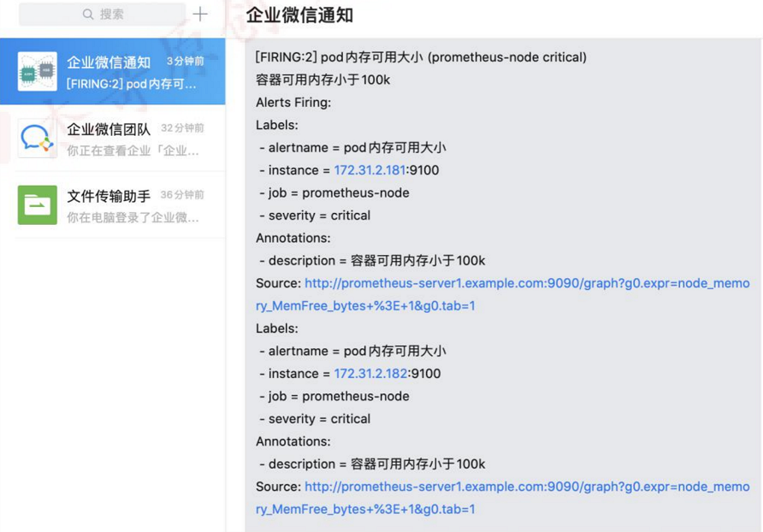Click the 你在电脑登录了企业微 preview text
The width and height of the screenshot is (763, 532).
tap(133, 217)
